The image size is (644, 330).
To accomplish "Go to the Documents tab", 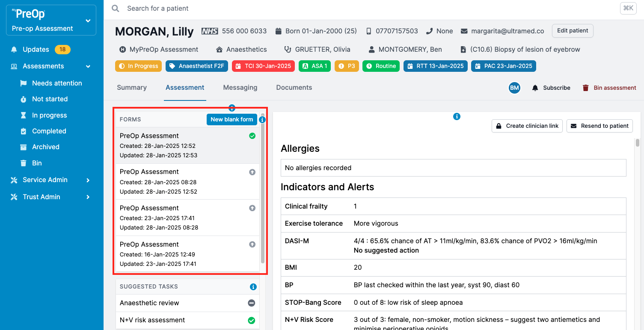I will click(x=294, y=88).
